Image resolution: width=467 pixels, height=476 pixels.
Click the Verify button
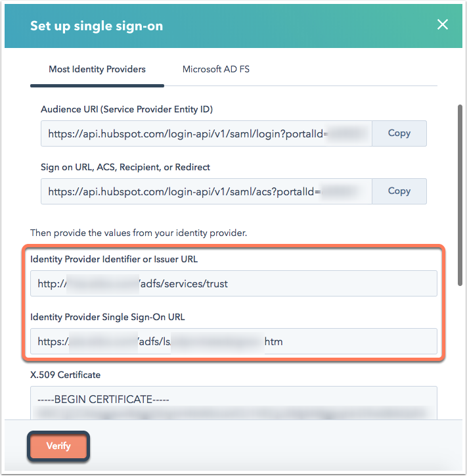58,446
